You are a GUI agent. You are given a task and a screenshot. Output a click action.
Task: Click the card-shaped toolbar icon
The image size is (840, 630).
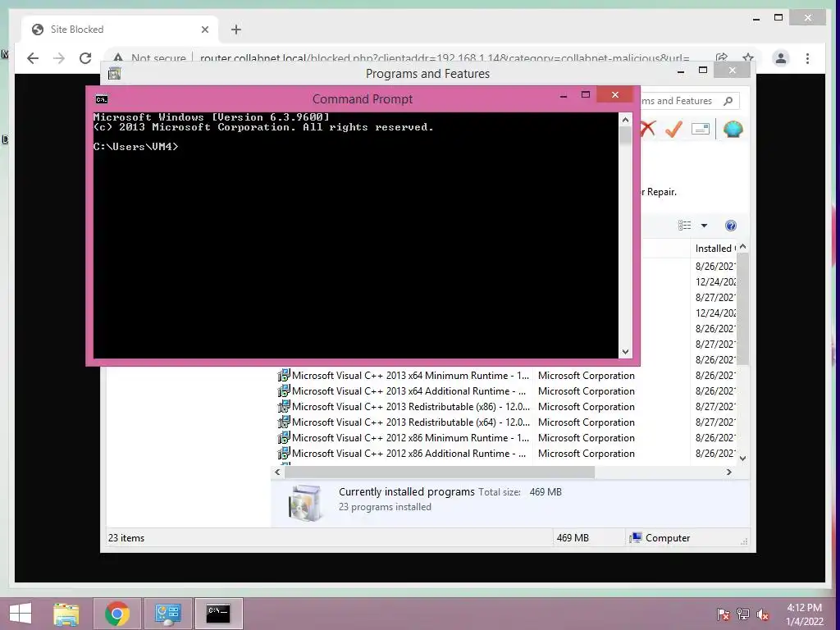pyautogui.click(x=701, y=129)
